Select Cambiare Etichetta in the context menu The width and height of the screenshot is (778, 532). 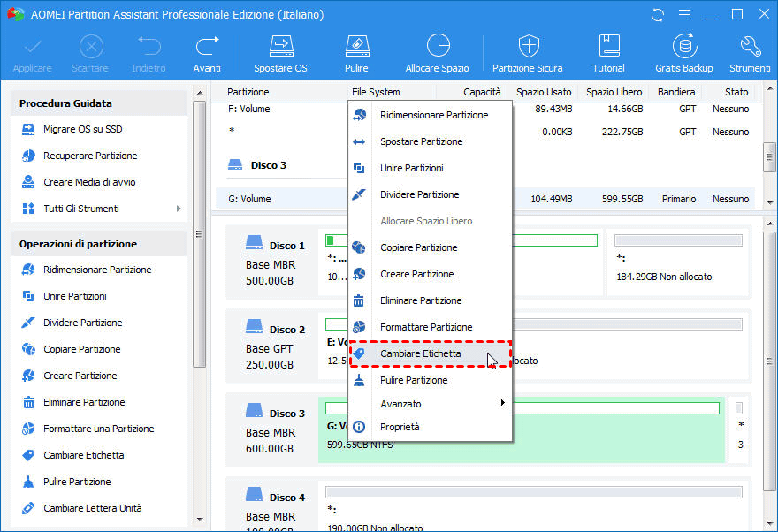(x=431, y=354)
